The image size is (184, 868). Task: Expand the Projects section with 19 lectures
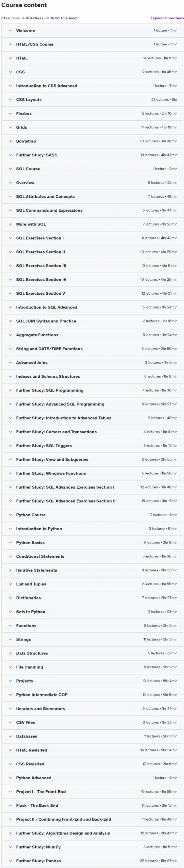93,681
